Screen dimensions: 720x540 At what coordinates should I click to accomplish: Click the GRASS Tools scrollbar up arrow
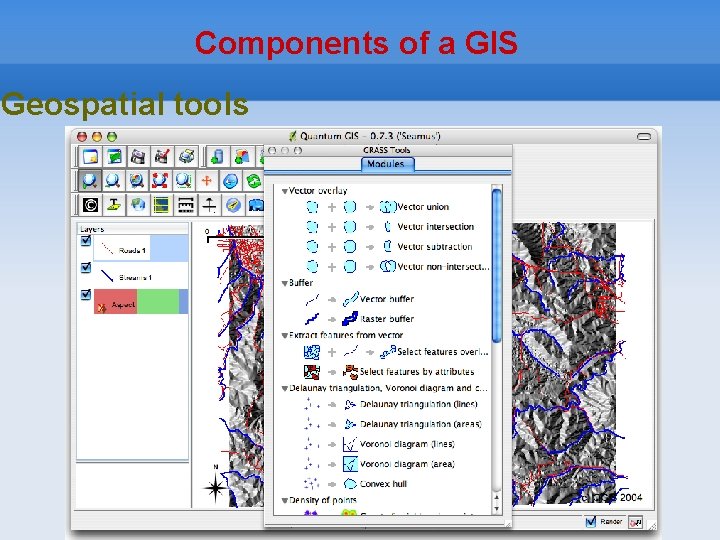(496, 497)
